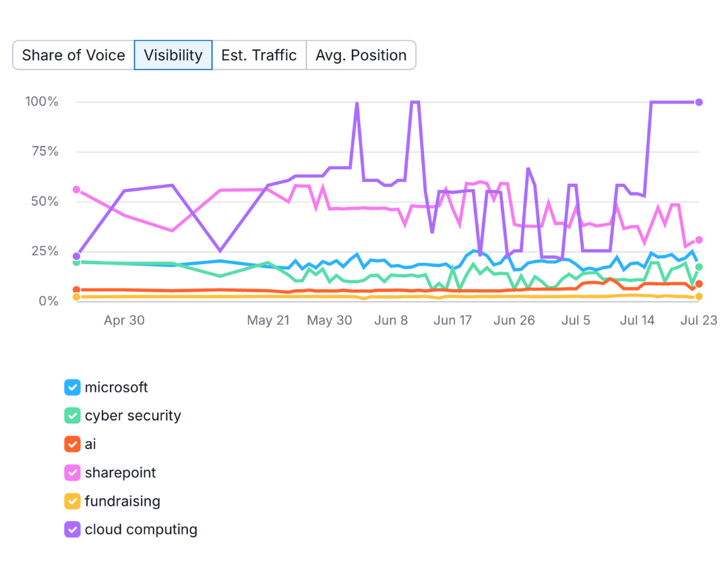Switch to Avg. Position tab
The width and height of the screenshot is (728, 571).
point(361,55)
